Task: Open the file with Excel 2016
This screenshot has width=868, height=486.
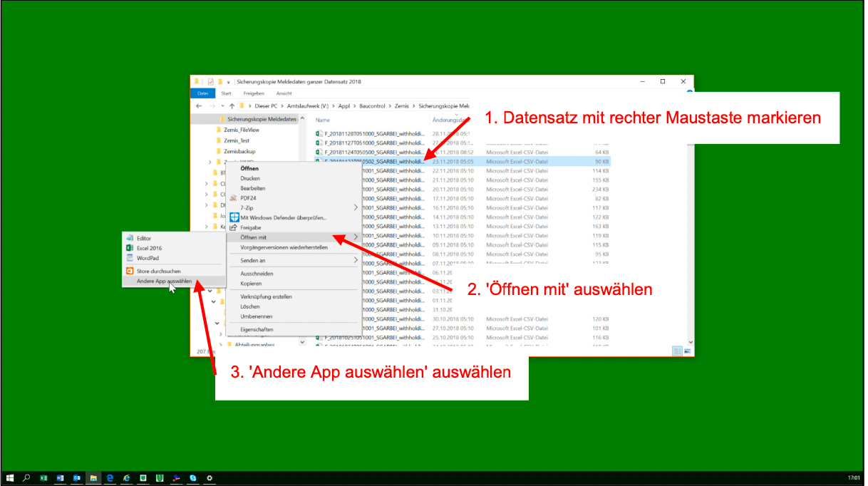Action: coord(149,248)
